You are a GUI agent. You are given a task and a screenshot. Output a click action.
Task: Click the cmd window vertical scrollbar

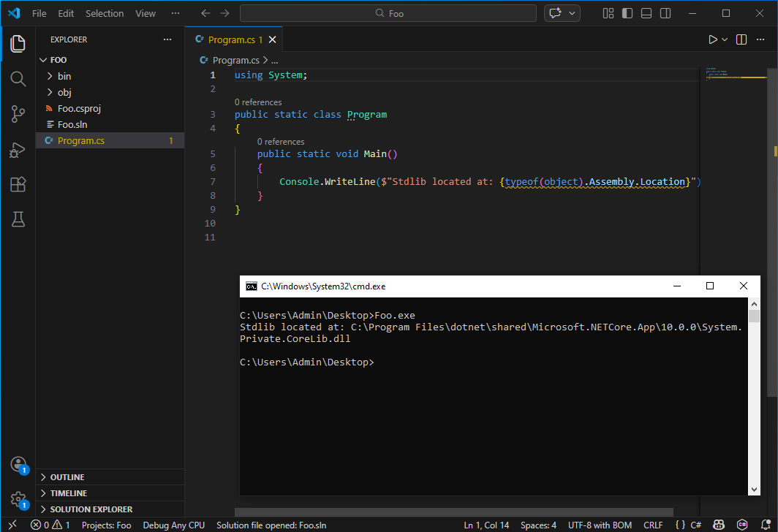click(x=754, y=402)
